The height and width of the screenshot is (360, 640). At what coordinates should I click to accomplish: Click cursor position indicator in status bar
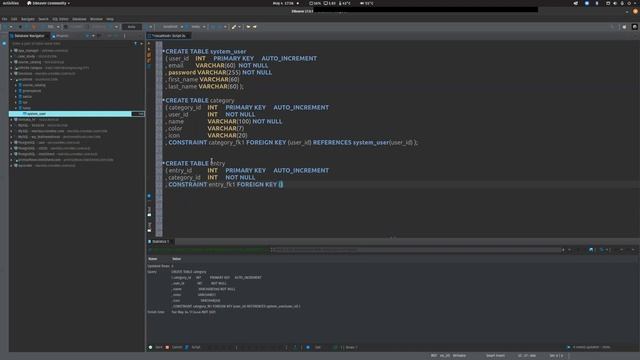pyautogui.click(x=527, y=356)
